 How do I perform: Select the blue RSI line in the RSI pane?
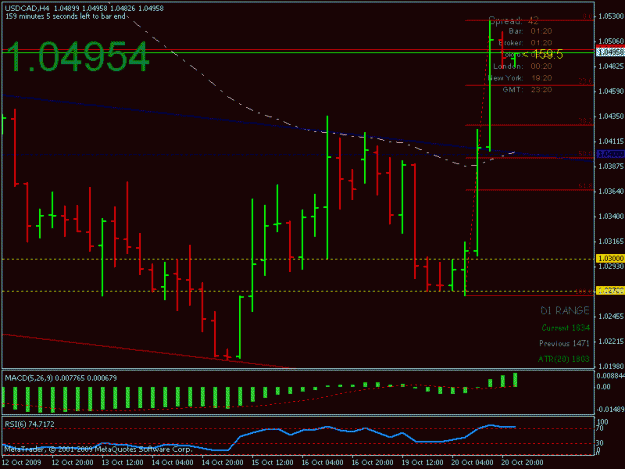coord(259,430)
